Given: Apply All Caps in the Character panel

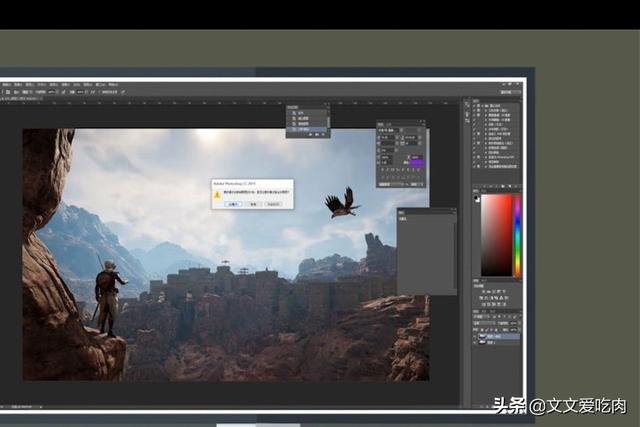Looking at the screenshot, I should pyautogui.click(x=393, y=170).
